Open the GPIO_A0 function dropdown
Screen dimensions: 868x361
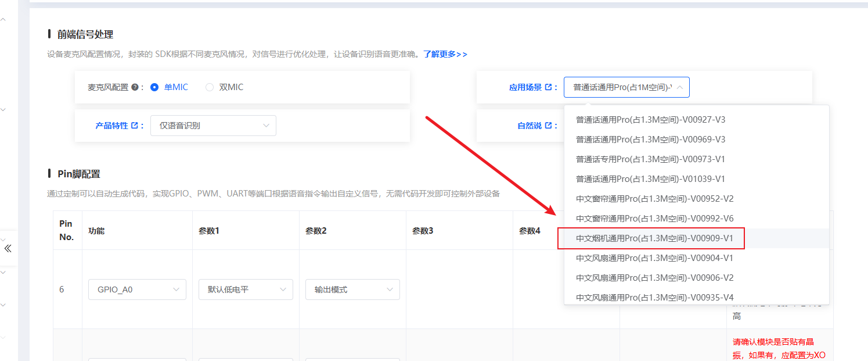pyautogui.click(x=137, y=289)
